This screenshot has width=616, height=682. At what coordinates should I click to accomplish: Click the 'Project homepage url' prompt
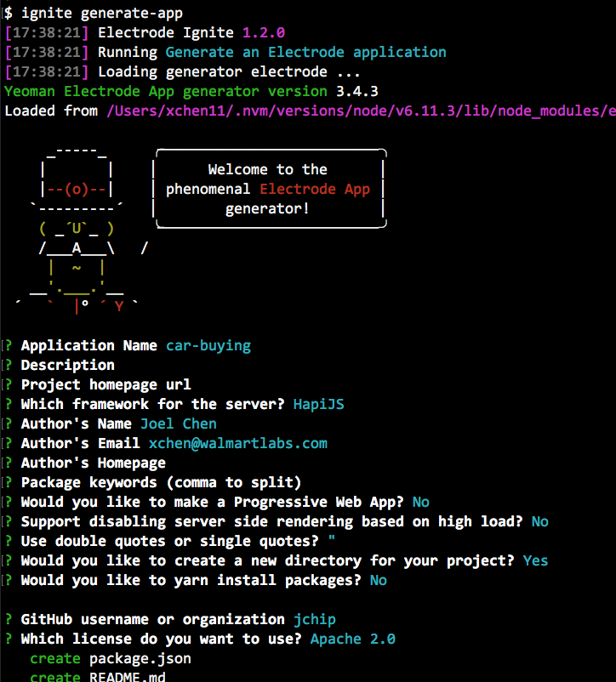point(106,384)
